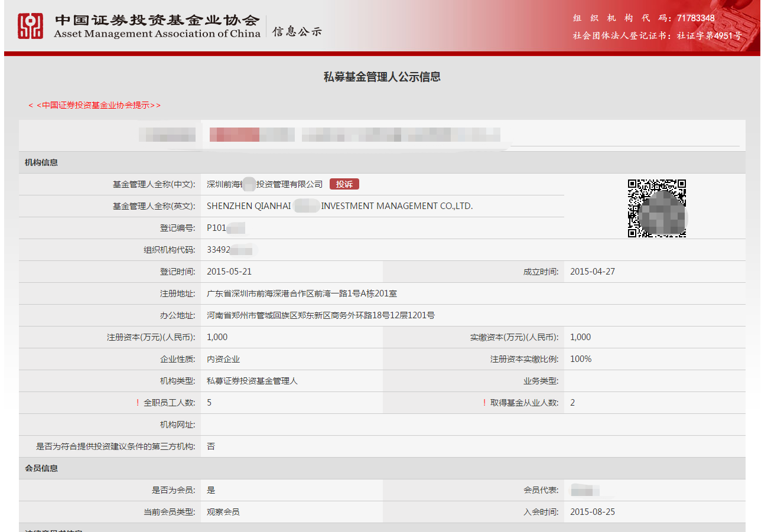
Task: Click the 会员代表 label
Action: 541,490
